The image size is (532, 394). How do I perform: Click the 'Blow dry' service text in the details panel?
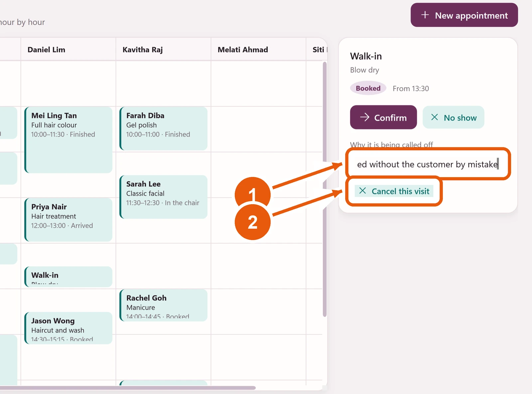pyautogui.click(x=364, y=70)
